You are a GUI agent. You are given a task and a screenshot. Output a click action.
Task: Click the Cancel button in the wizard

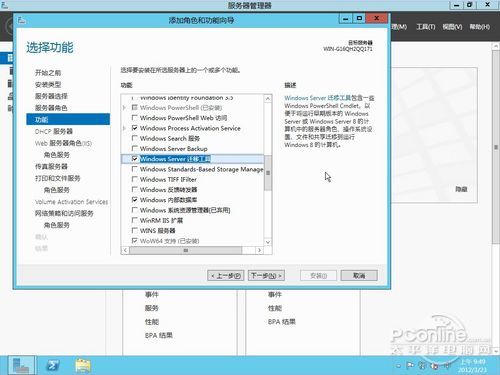click(x=359, y=276)
